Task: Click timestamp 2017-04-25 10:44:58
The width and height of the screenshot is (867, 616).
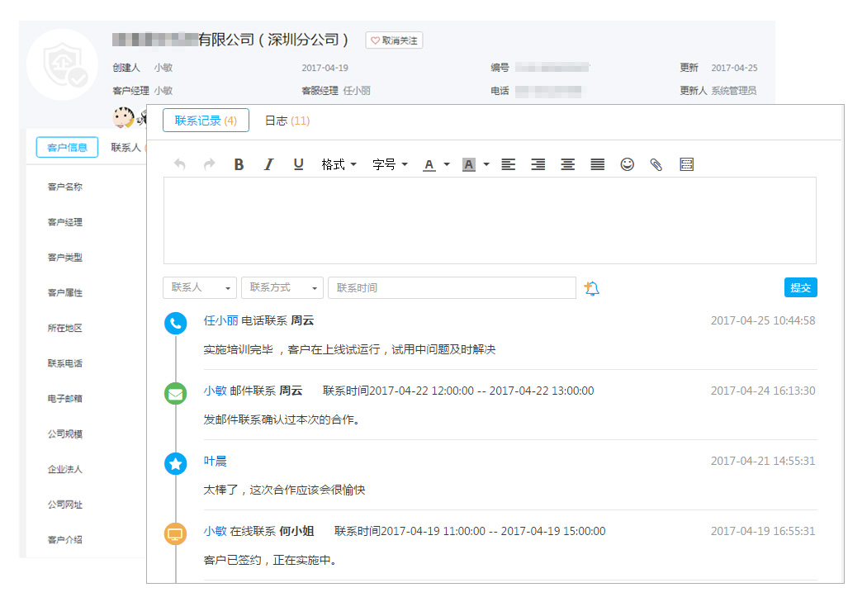Action: click(762, 320)
